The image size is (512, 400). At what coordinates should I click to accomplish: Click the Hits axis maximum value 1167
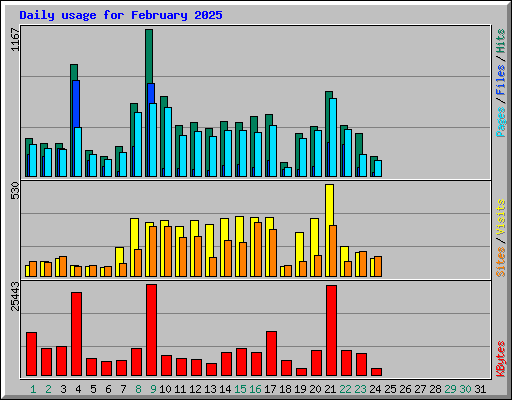click(15, 40)
